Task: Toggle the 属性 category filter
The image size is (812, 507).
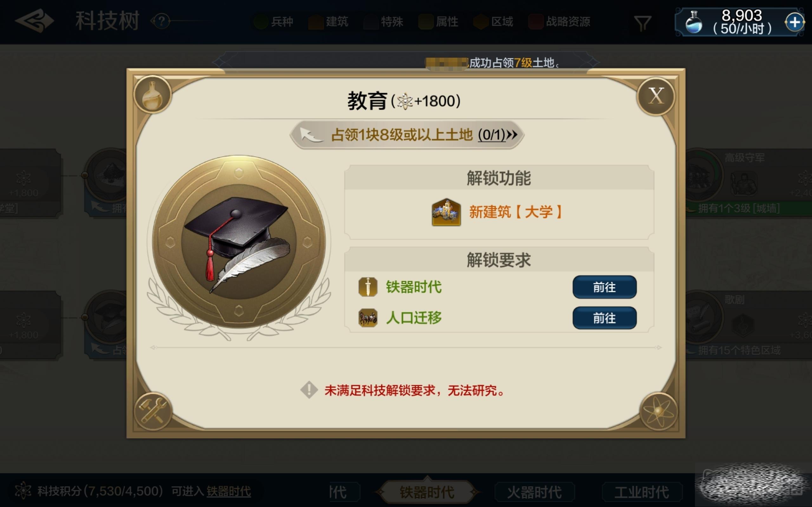Action: (x=439, y=22)
